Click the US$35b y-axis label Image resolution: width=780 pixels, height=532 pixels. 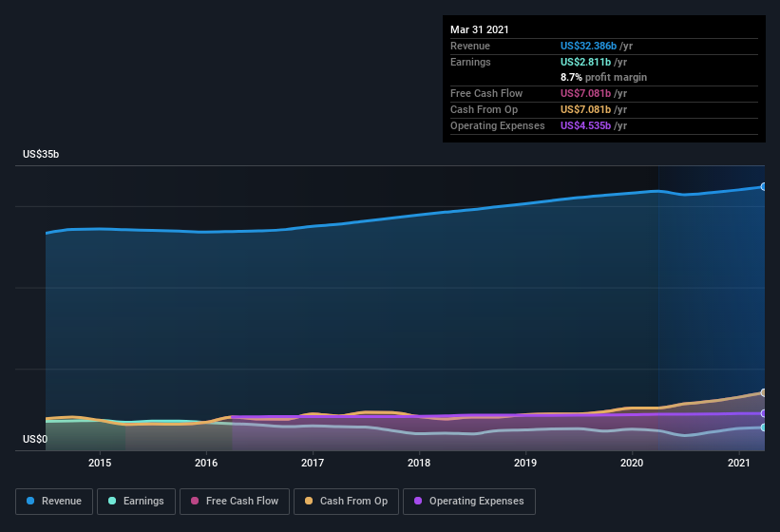pyautogui.click(x=41, y=154)
